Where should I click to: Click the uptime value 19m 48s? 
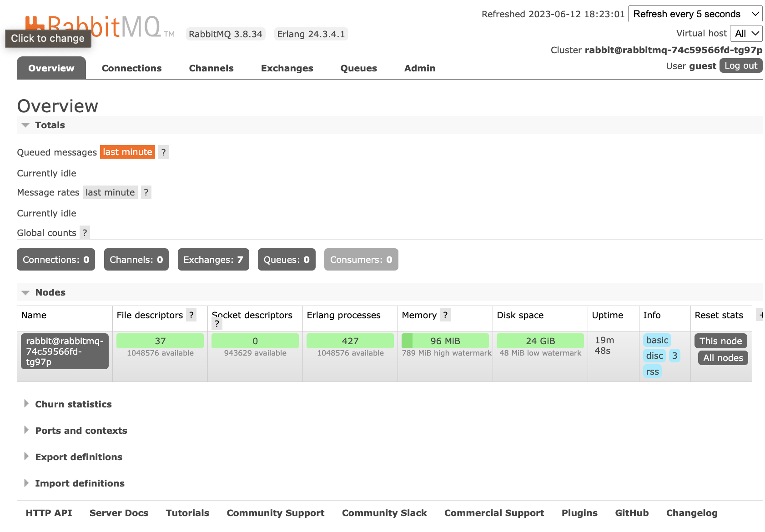point(604,346)
